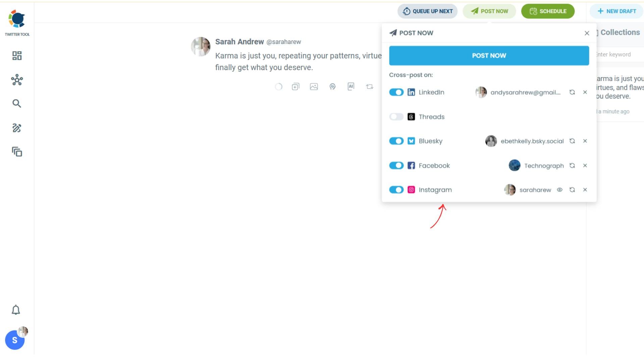Open the dashboard grid icon in sidebar
The height and width of the screenshot is (362, 644).
click(17, 56)
